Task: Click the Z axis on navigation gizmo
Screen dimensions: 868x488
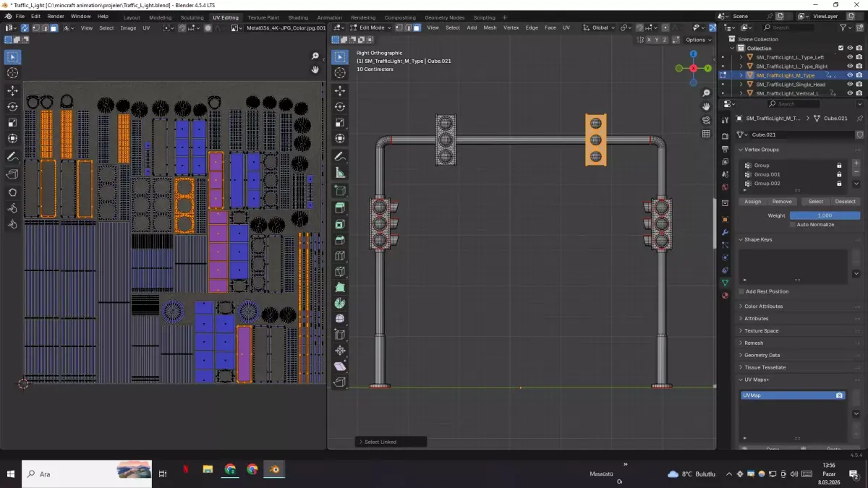Action: [693, 53]
